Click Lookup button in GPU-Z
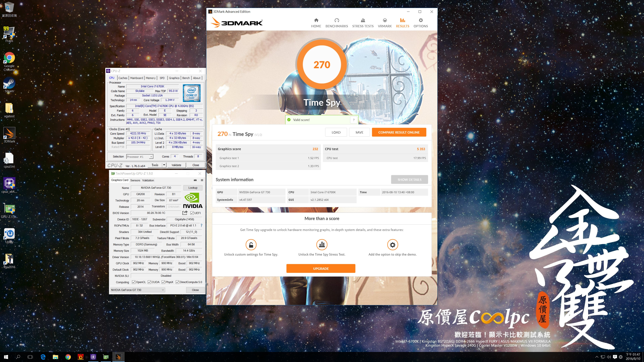This screenshot has width=644, height=362. pos(193,188)
